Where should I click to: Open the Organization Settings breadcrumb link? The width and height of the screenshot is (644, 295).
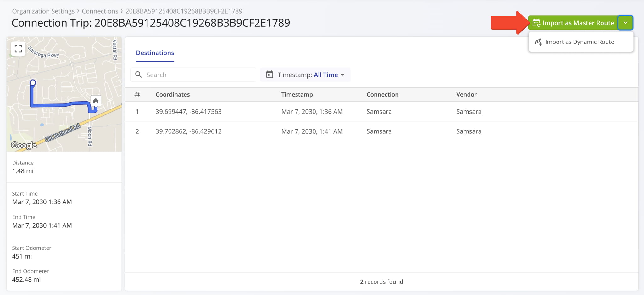43,11
